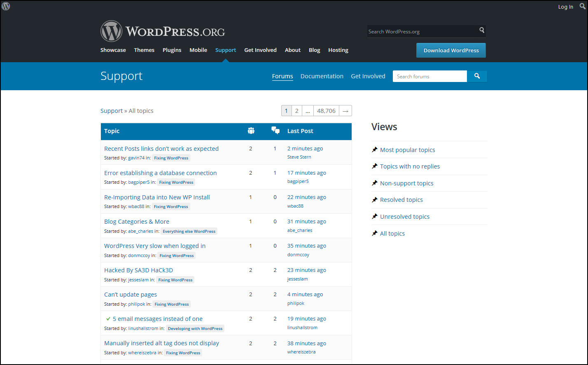
Task: Open Get Involved in the Support bar
Action: [368, 76]
